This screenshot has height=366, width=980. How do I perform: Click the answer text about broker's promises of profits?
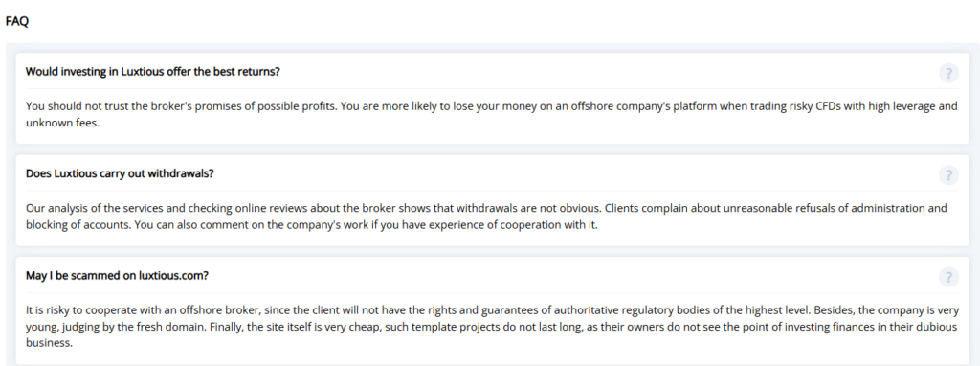(x=491, y=114)
